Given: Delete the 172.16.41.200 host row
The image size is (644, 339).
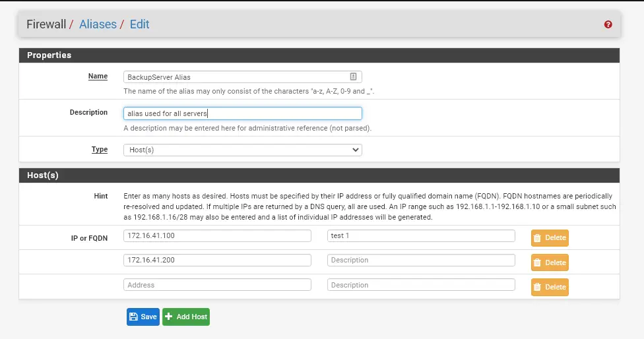Looking at the screenshot, I should [x=550, y=262].
